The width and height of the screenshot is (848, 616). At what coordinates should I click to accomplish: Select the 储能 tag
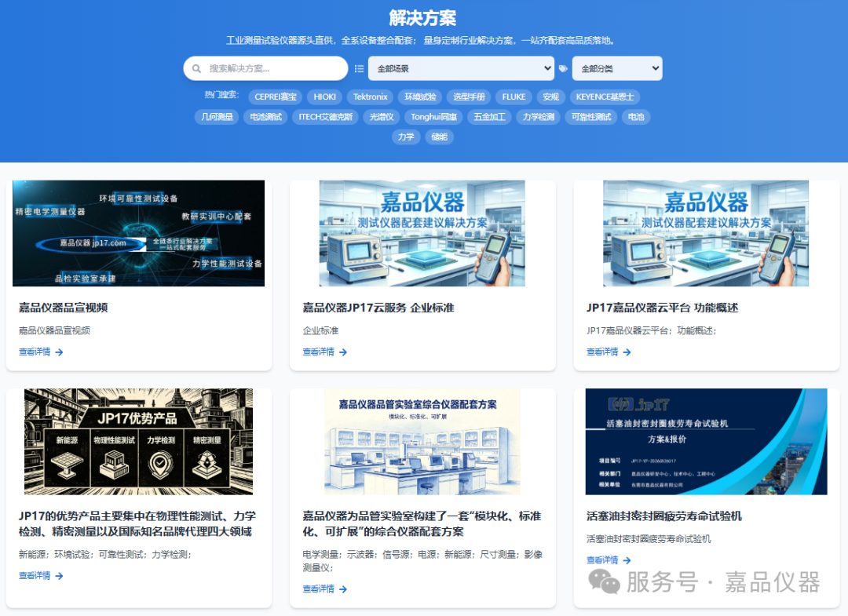point(439,137)
